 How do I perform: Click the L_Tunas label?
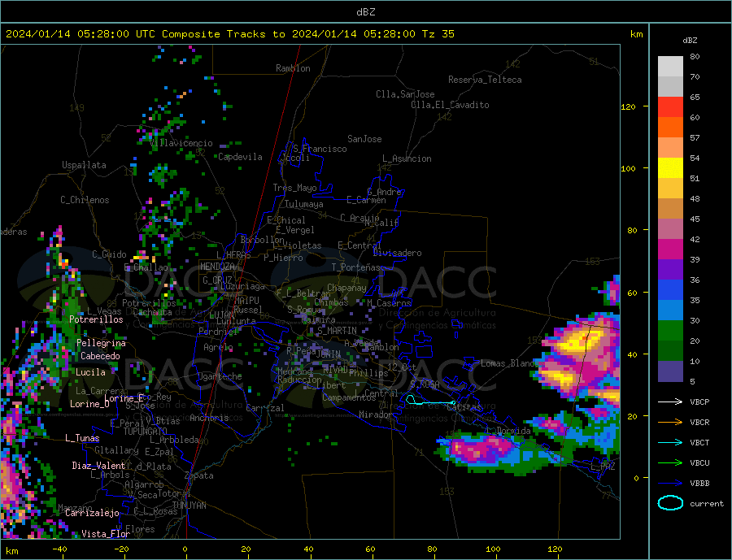[82, 438]
